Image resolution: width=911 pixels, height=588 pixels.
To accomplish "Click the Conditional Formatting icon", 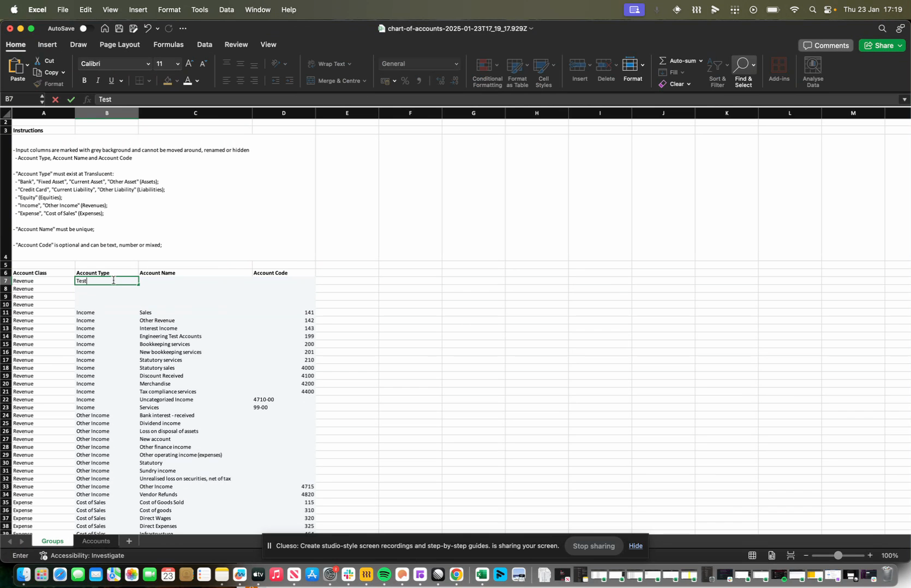I will pyautogui.click(x=484, y=66).
